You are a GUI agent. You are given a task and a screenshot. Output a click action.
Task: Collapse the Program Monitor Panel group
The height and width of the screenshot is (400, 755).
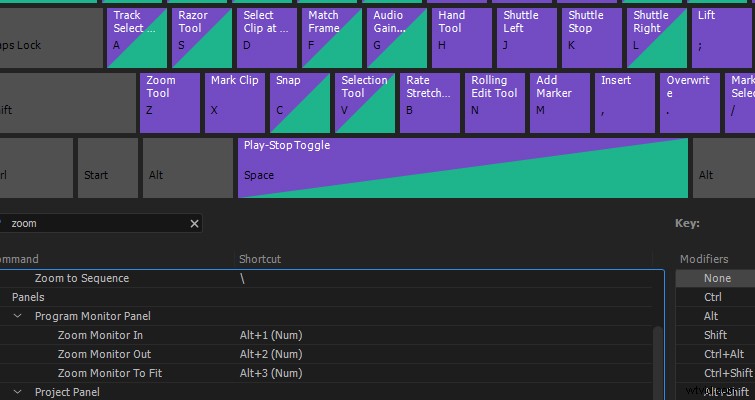[18, 316]
